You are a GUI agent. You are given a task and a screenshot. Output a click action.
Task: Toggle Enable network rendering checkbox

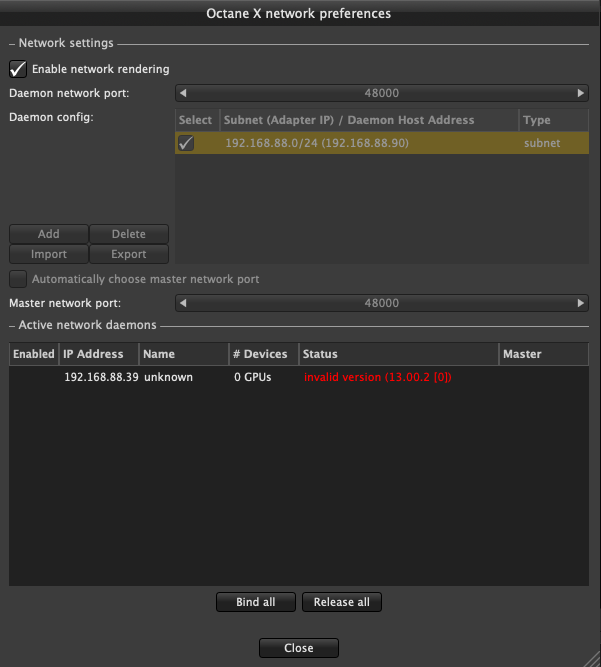point(18,69)
